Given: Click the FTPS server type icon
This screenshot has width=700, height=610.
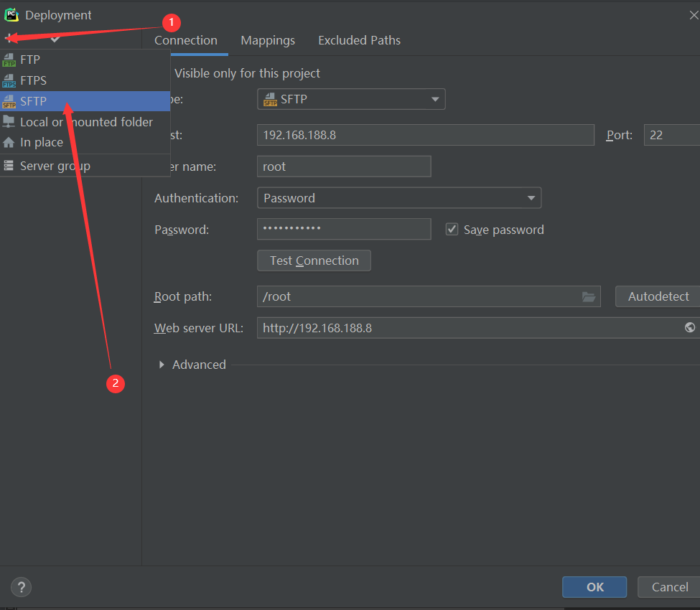Looking at the screenshot, I should click(9, 81).
